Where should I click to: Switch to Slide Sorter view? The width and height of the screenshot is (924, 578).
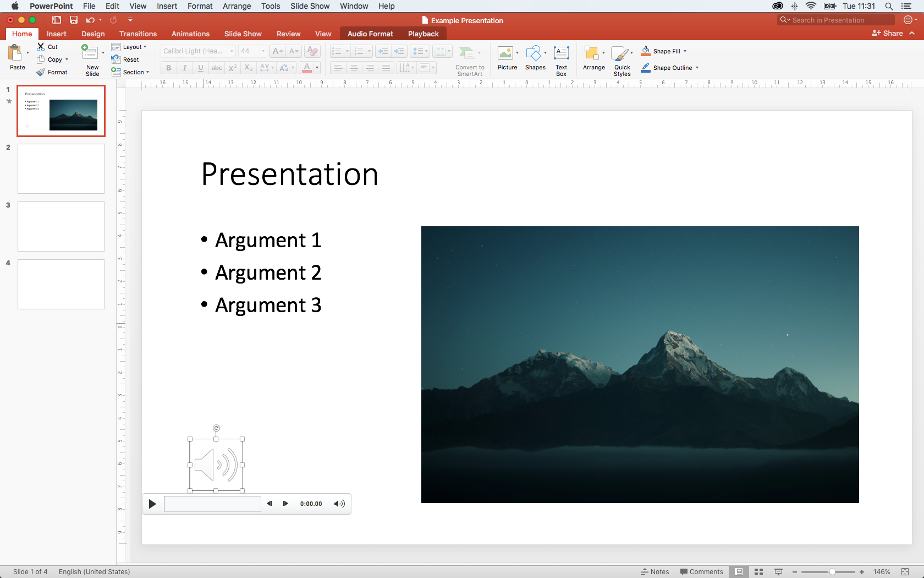pos(758,571)
